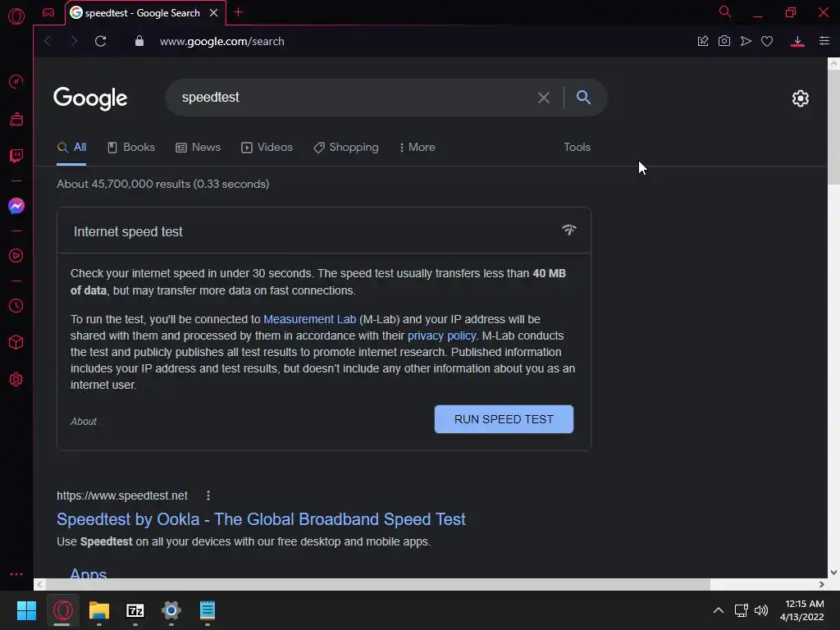Click scroll right arrow
Viewport: 840px width, 630px height.
[821, 584]
